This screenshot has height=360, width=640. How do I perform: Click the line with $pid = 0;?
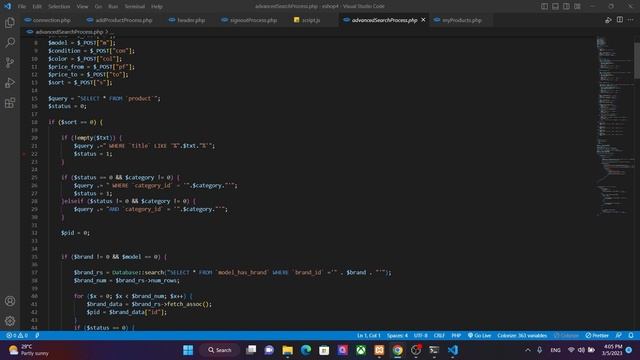click(x=75, y=233)
